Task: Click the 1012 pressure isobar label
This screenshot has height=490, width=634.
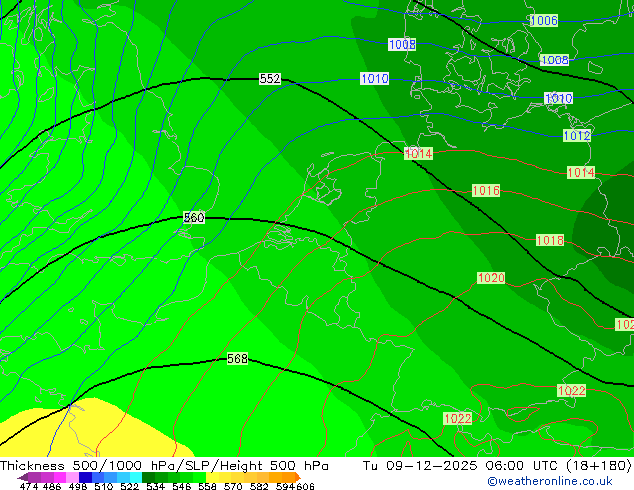Action: coord(577,135)
